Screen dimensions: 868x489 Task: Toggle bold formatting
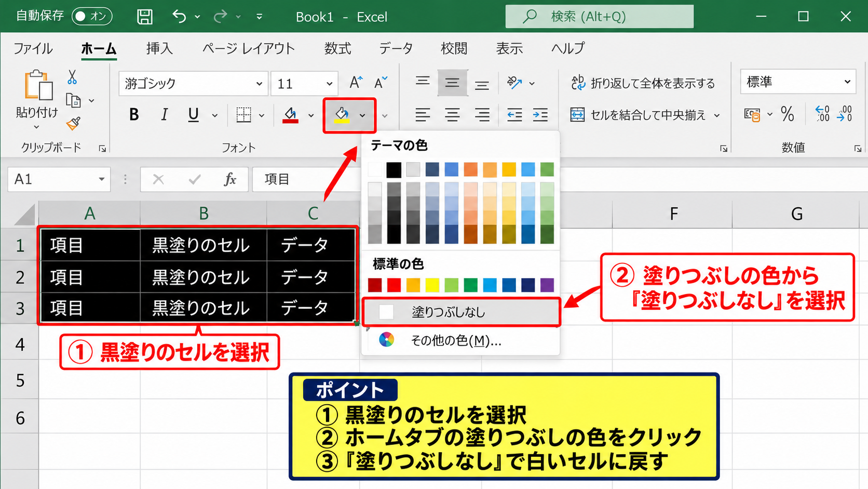(134, 115)
